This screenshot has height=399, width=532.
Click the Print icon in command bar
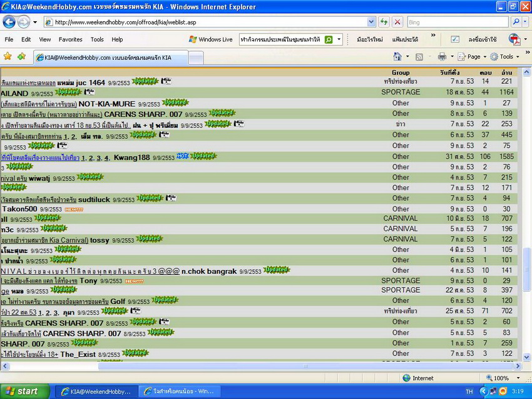(442, 56)
